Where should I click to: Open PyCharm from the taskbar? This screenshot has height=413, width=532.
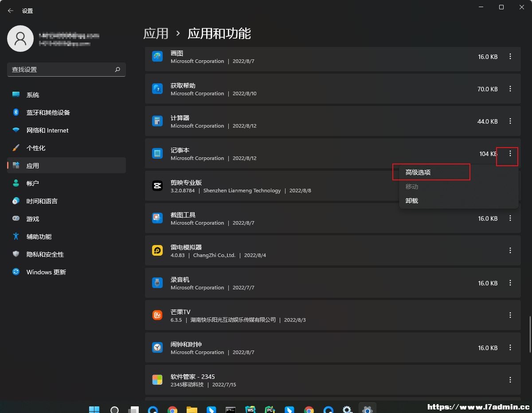pos(270,409)
